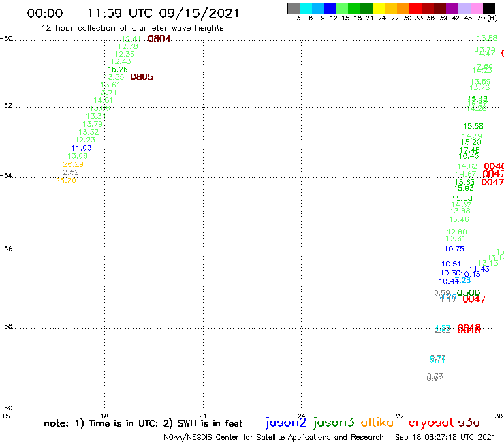Click the subtitle '12 hour collection of altimeter wave heights'
The image size is (504, 443).
coord(132,28)
